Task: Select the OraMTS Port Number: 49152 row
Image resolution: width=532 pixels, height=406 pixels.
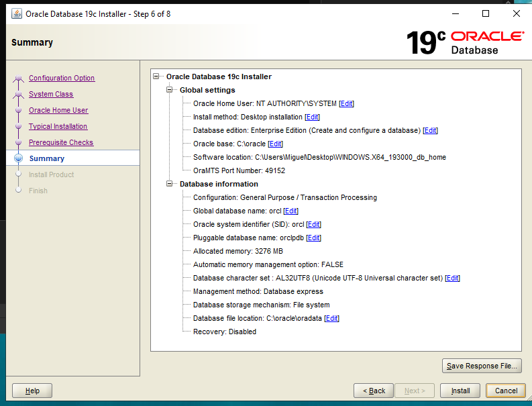Action: 239,170
